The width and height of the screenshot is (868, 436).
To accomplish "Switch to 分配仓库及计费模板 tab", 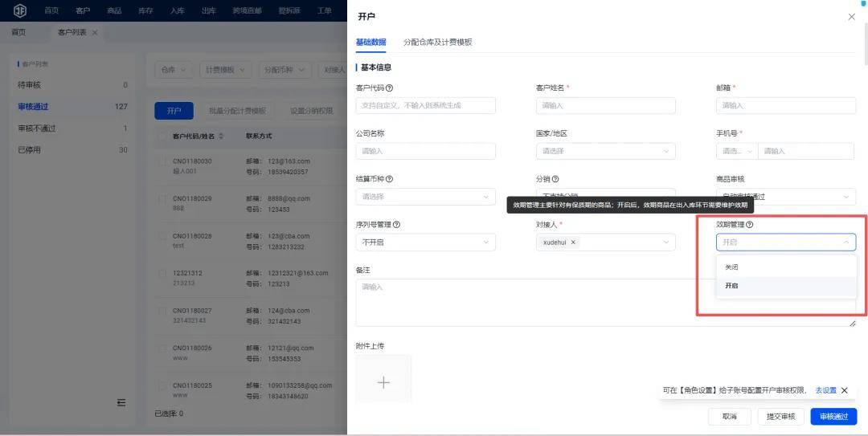I will click(x=437, y=42).
